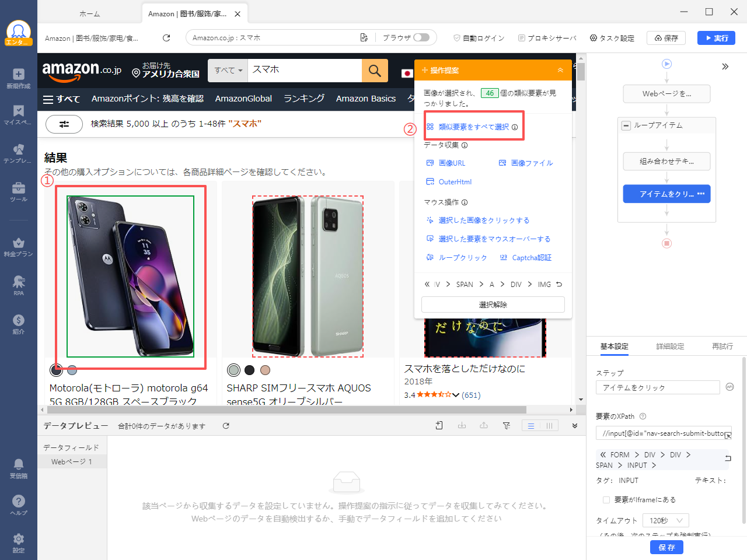Open the タイムアウト 120秒 dropdown
The image size is (747, 560).
[x=665, y=520]
